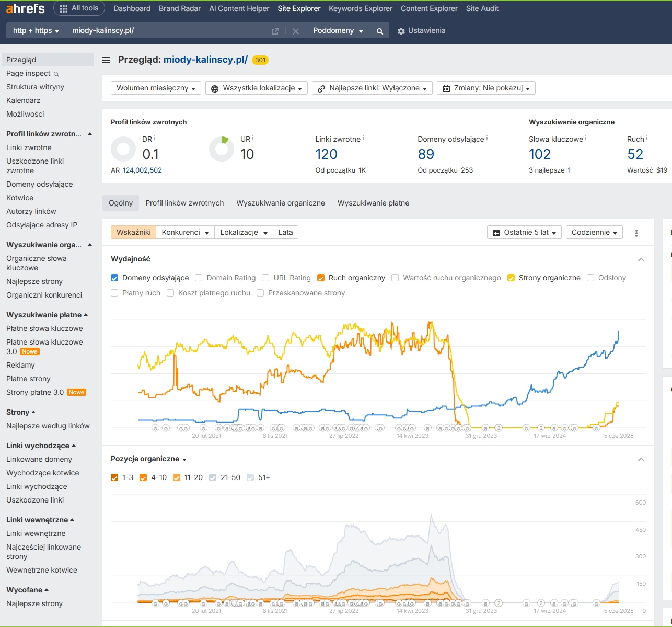The image size is (672, 627).
Task: Select the Lata chart tab
Action: click(x=286, y=233)
